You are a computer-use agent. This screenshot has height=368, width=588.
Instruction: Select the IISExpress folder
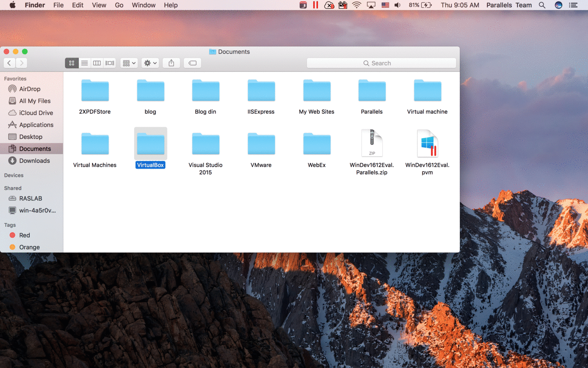coord(261,91)
